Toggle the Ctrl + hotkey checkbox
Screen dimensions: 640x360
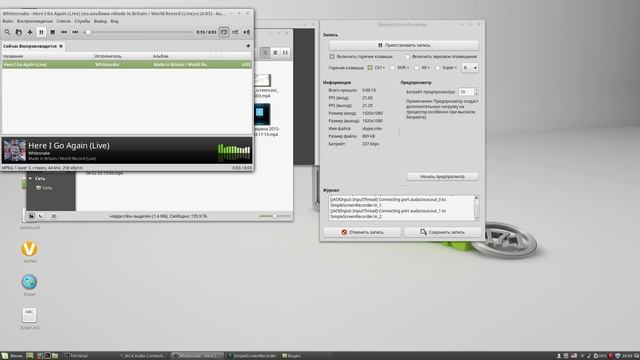coord(370,68)
